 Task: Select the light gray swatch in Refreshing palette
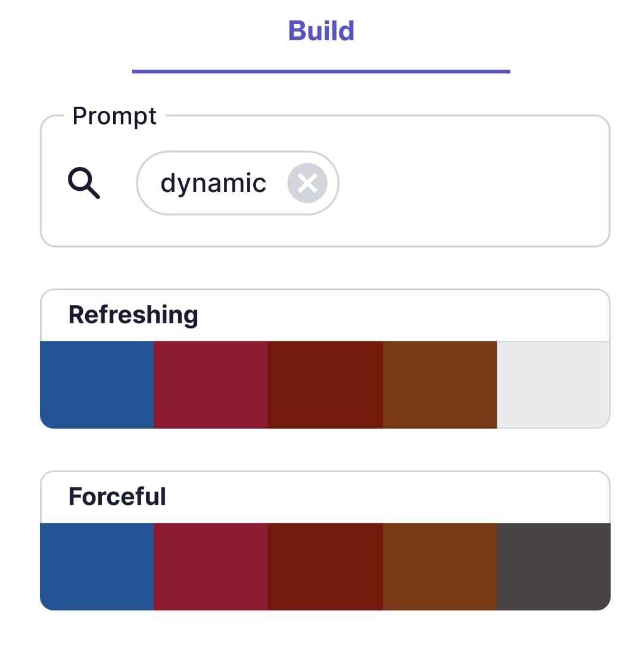(x=553, y=384)
